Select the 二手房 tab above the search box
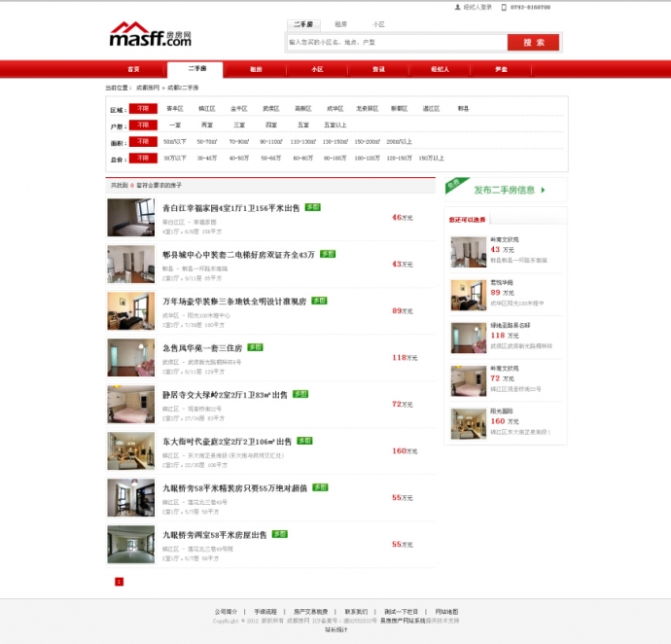This screenshot has height=644, width=671. pyautogui.click(x=303, y=24)
